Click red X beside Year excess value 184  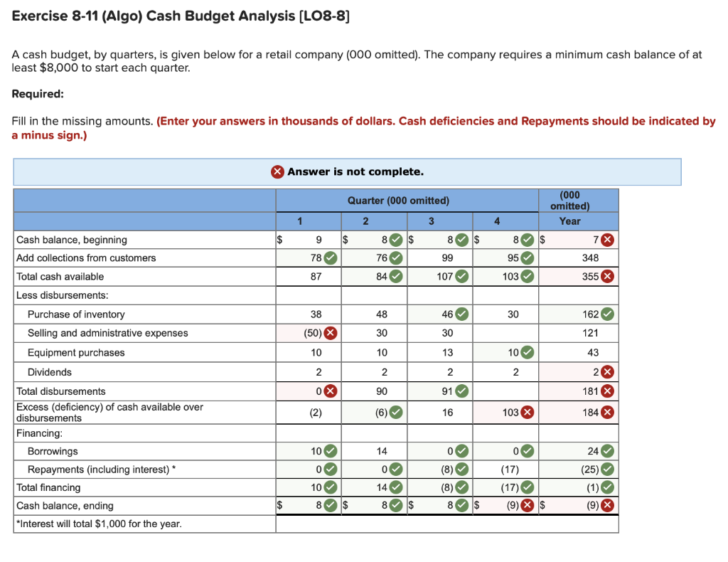click(x=607, y=413)
